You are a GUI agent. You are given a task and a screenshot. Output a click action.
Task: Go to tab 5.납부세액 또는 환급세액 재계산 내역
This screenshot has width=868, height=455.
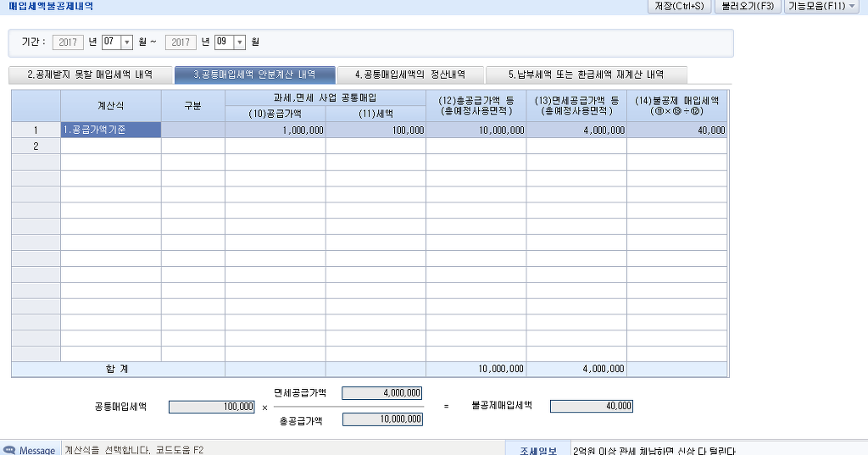coord(586,75)
